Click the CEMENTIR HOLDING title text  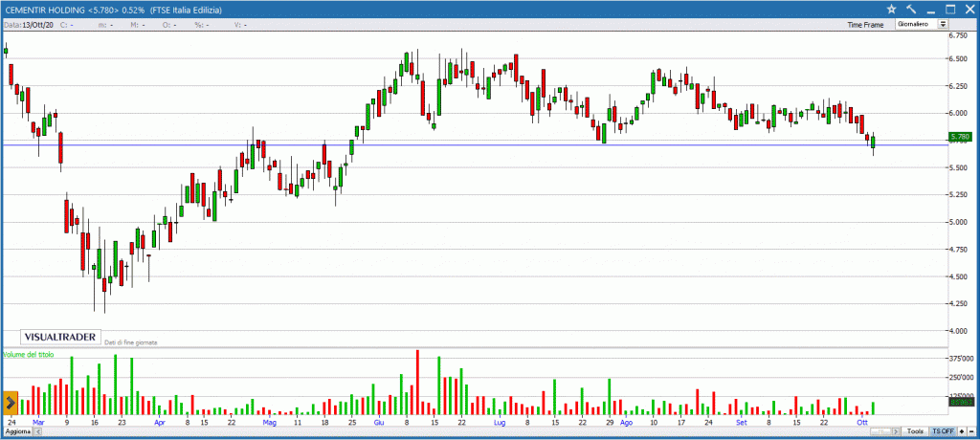click(x=46, y=10)
